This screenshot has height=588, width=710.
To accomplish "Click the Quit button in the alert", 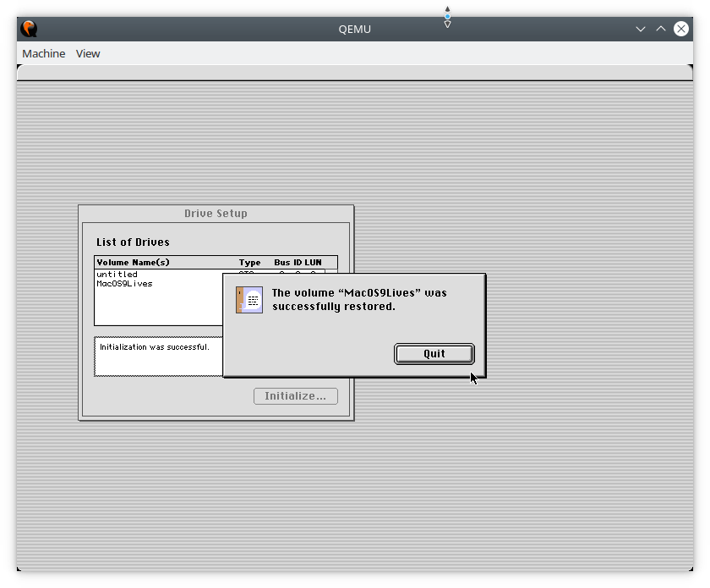I will pos(434,353).
